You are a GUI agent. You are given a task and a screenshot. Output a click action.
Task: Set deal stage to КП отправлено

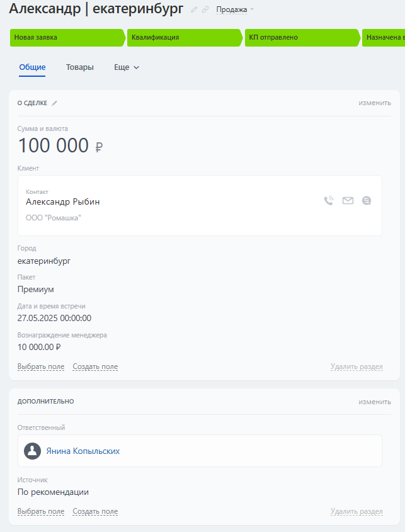(x=301, y=37)
